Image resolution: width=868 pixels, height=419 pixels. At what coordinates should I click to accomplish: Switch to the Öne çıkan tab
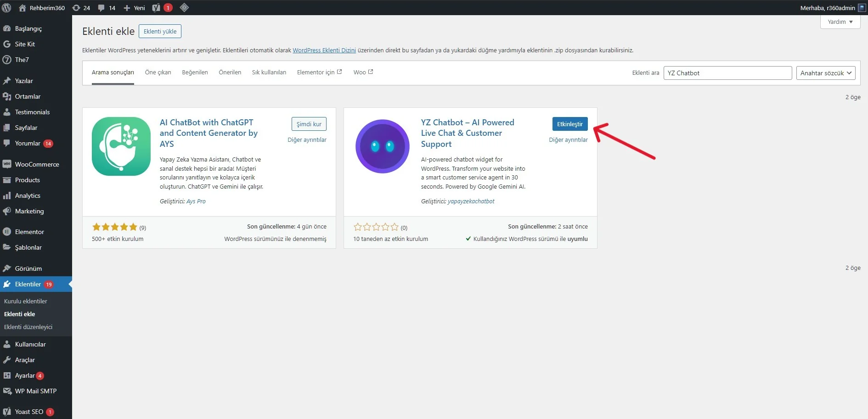click(x=158, y=73)
